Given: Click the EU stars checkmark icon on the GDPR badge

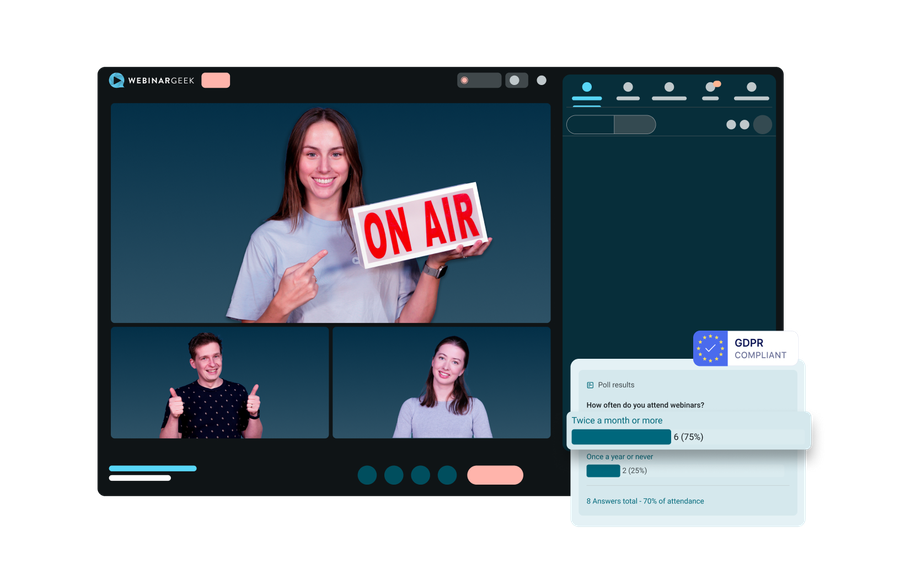Looking at the screenshot, I should (x=711, y=348).
